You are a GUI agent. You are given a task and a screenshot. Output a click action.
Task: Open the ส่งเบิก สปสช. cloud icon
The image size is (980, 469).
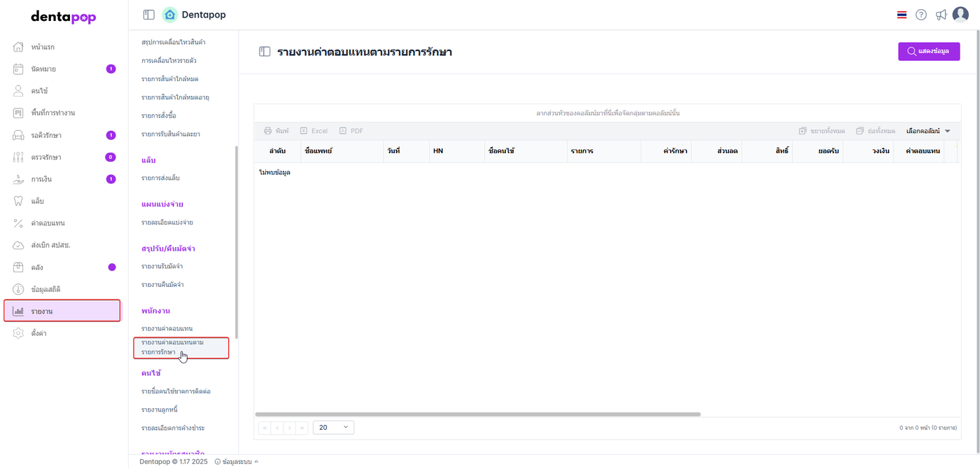[x=19, y=245]
